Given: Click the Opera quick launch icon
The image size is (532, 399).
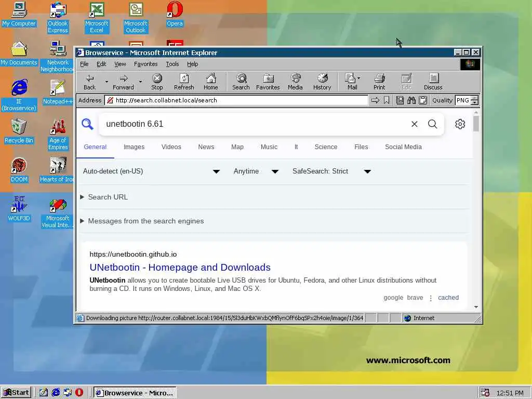Looking at the screenshot, I should tap(79, 393).
